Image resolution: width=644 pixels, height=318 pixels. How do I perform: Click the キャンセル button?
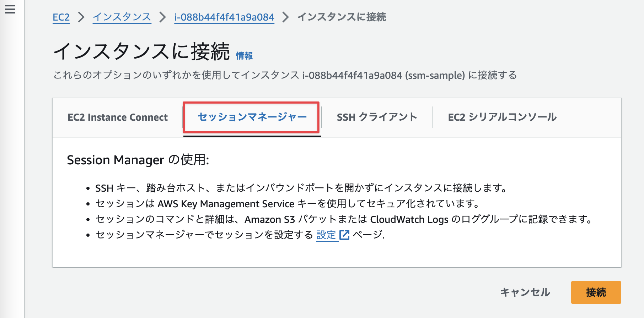525,292
